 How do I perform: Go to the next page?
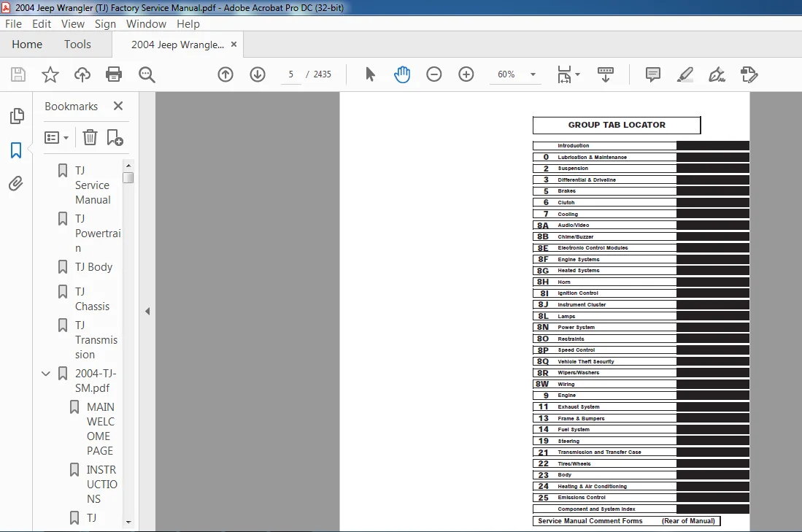tap(258, 74)
